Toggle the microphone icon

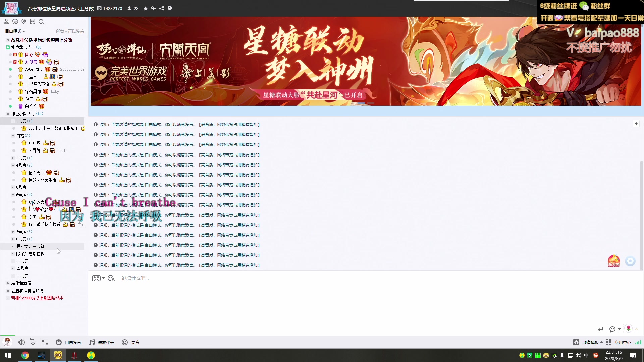[x=33, y=342]
